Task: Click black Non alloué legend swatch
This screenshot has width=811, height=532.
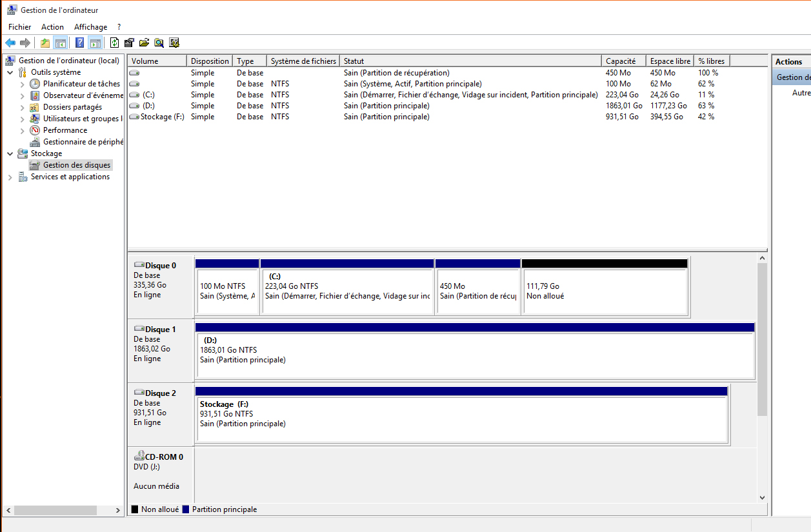Action: pyautogui.click(x=135, y=509)
